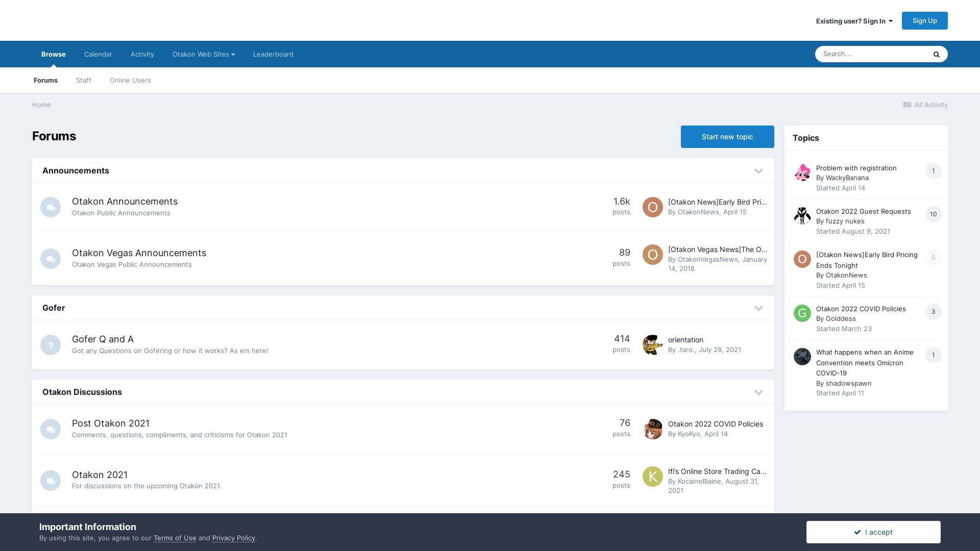Click reply count badge for Otakon 2022 COVID Policies
The width and height of the screenshot is (980, 551).
tap(934, 312)
